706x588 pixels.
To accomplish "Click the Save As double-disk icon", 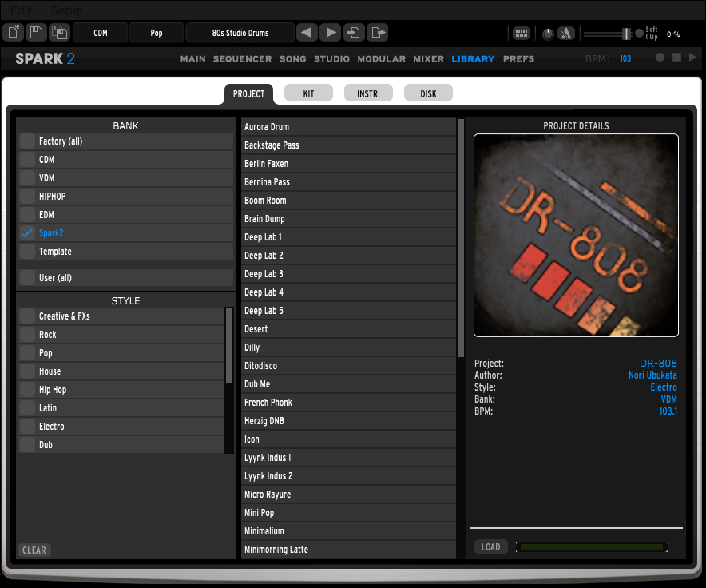I will (x=59, y=33).
